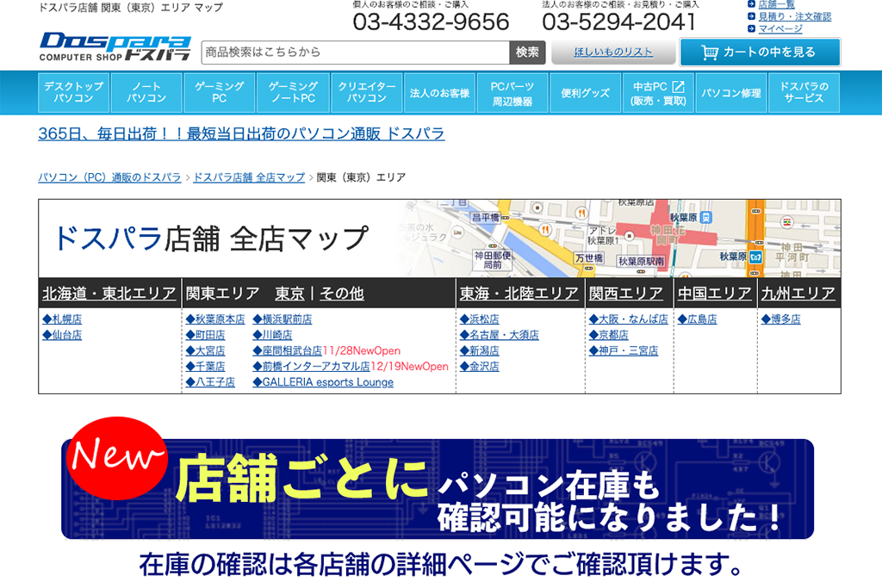
Task: Open the 町田店 store link
Action: 205,335
